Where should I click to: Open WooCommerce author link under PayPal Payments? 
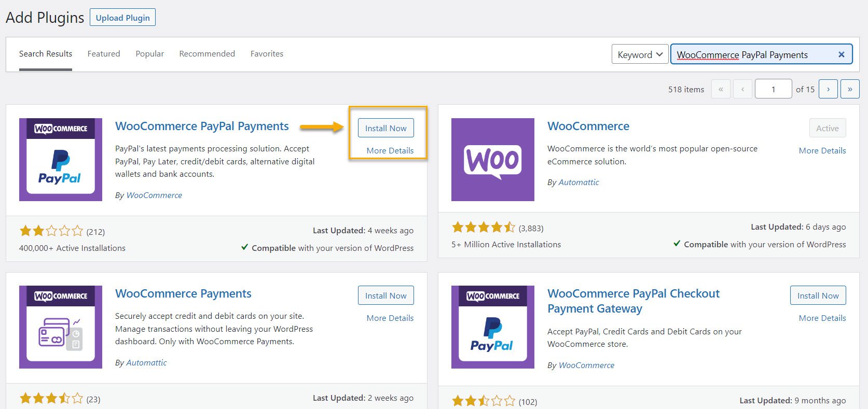click(154, 195)
